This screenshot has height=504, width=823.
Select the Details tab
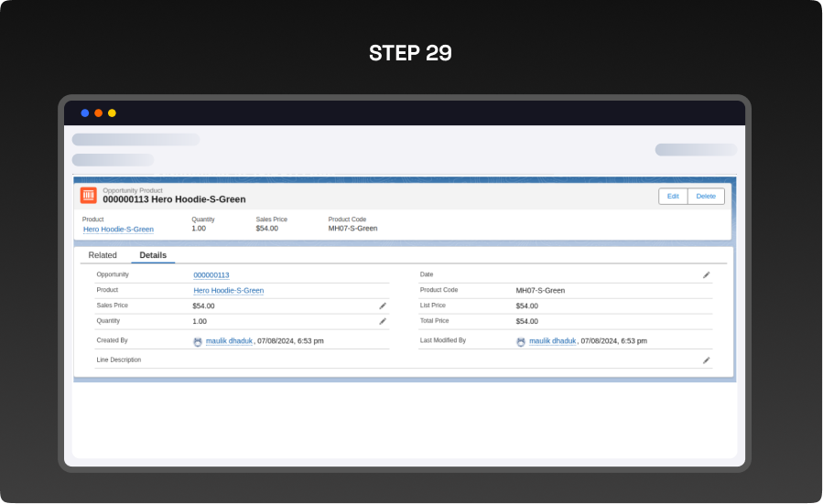tap(153, 255)
